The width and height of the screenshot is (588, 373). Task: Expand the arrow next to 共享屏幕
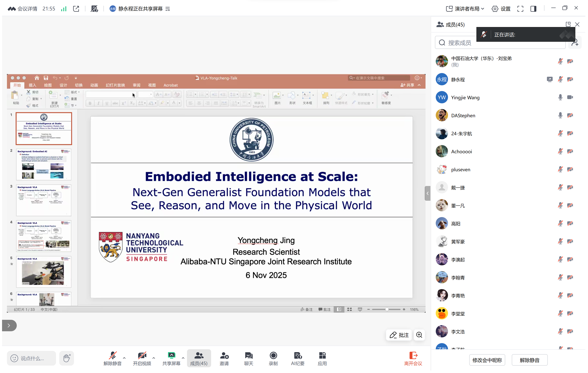tap(183, 358)
